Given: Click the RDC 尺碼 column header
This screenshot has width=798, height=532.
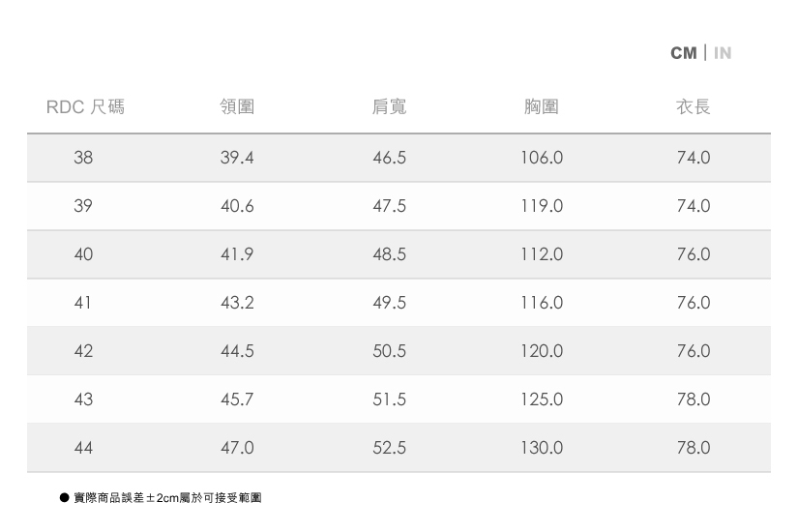Looking at the screenshot, I should click(x=85, y=106).
